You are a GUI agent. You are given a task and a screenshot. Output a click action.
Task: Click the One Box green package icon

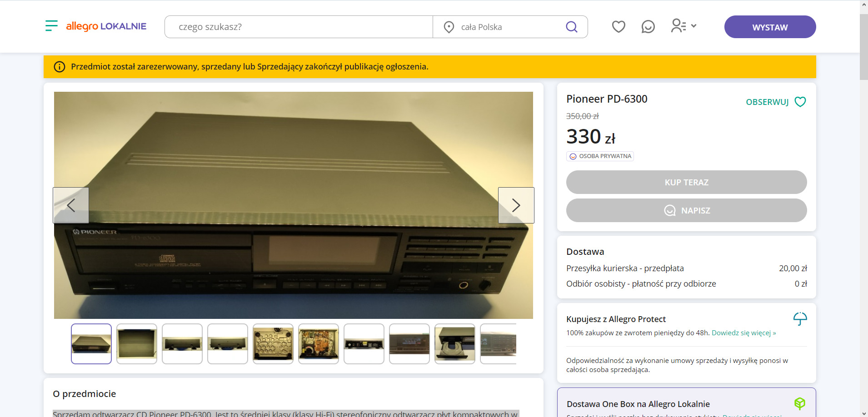coord(800,403)
